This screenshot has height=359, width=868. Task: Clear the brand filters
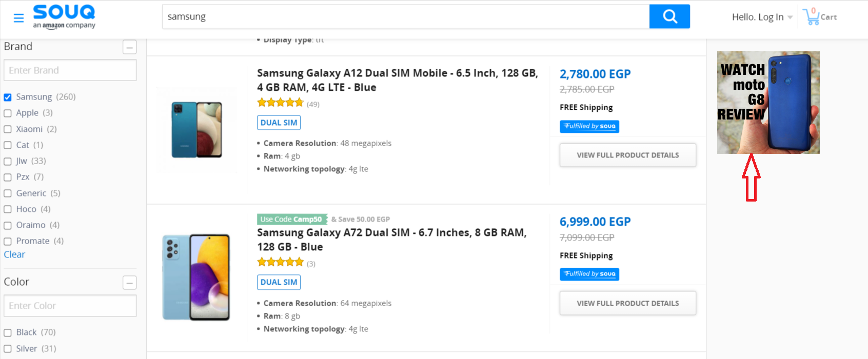14,254
